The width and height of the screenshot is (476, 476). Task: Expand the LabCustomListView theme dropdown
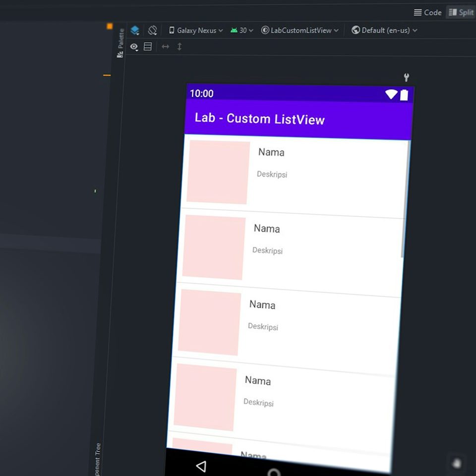coord(300,30)
